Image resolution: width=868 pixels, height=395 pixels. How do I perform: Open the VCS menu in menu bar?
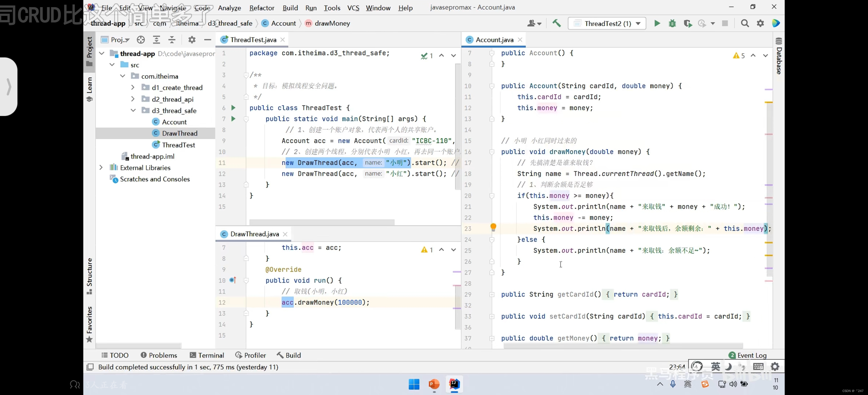click(x=353, y=7)
